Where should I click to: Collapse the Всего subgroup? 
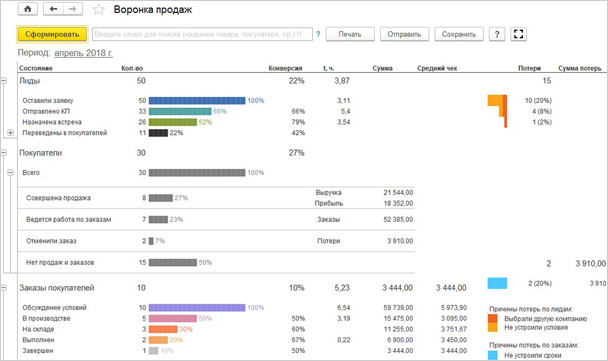click(x=10, y=173)
